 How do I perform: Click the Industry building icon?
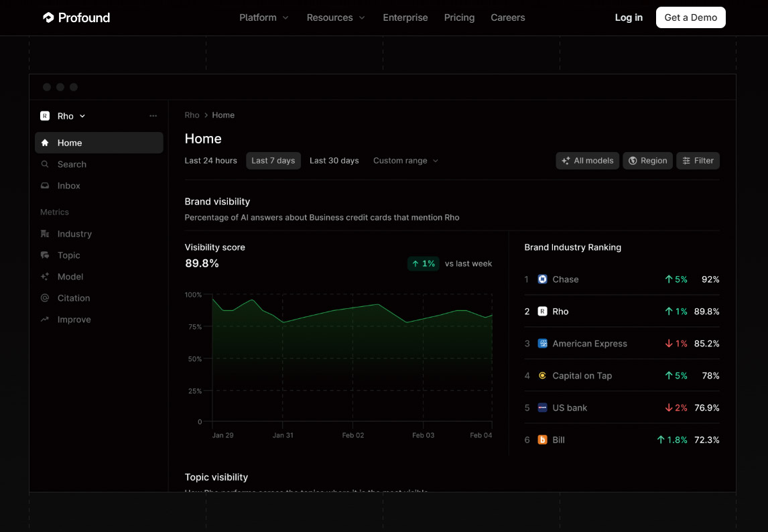[45, 234]
